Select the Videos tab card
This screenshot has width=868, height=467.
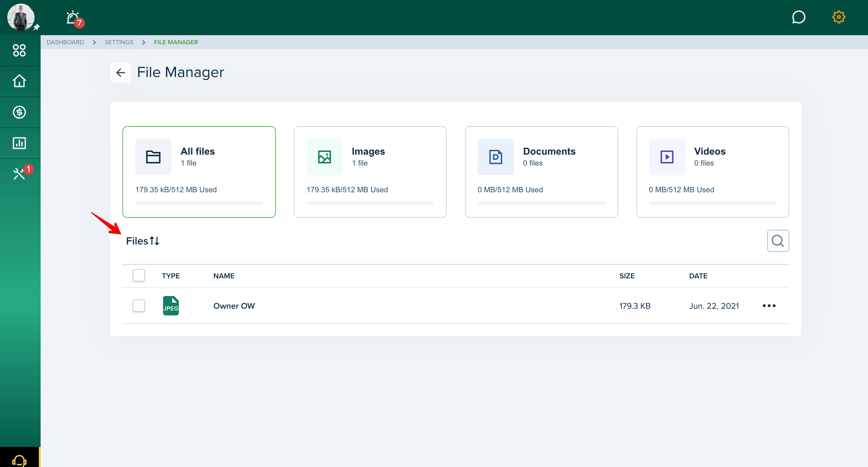713,172
